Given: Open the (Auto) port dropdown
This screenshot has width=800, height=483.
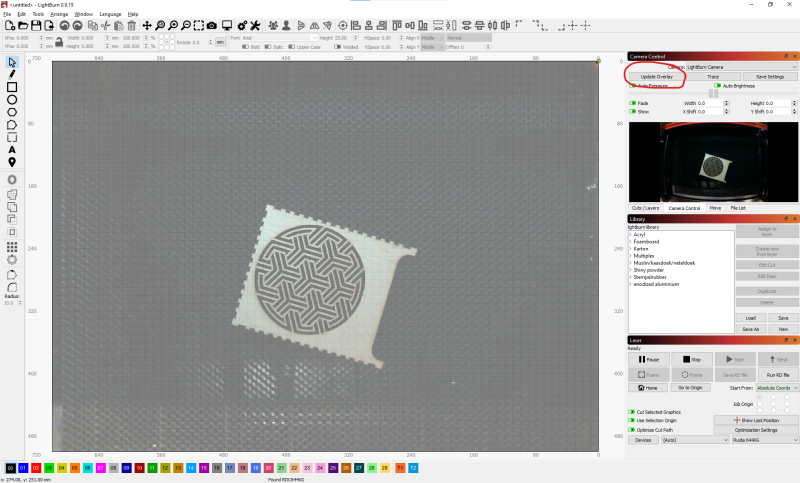Looking at the screenshot, I should [x=695, y=440].
